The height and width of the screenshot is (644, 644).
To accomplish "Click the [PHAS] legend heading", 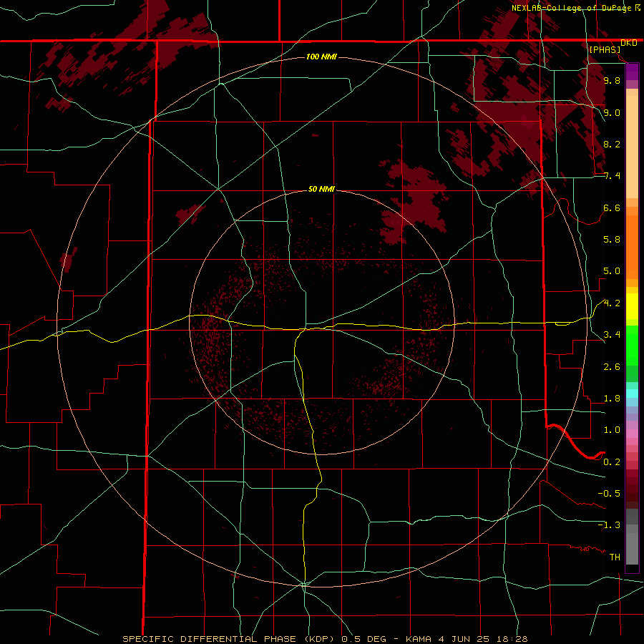I will pyautogui.click(x=605, y=49).
